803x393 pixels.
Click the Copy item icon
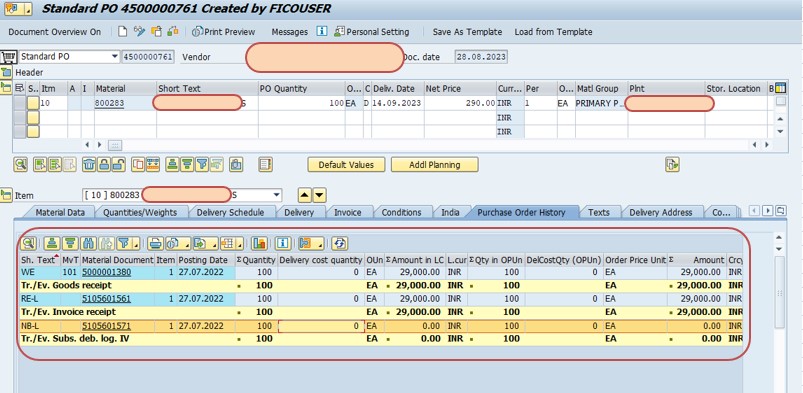click(138, 164)
